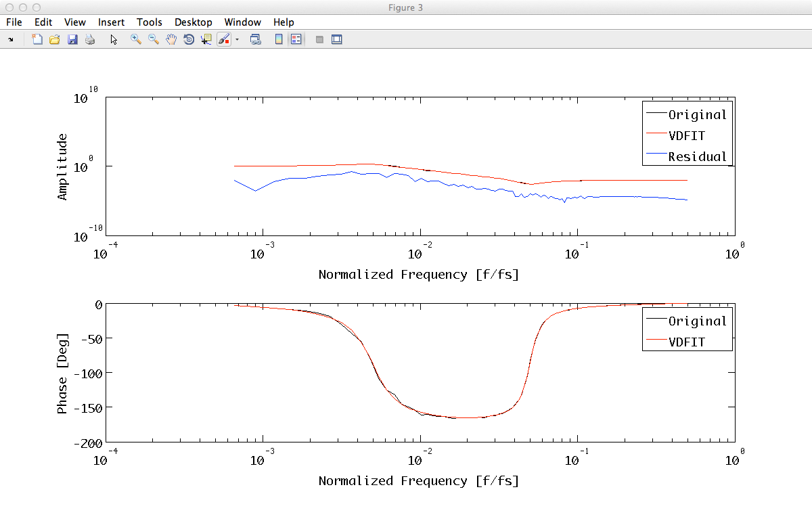
Task: Select the Phase [Deg] y-axis label
Action: [63, 373]
